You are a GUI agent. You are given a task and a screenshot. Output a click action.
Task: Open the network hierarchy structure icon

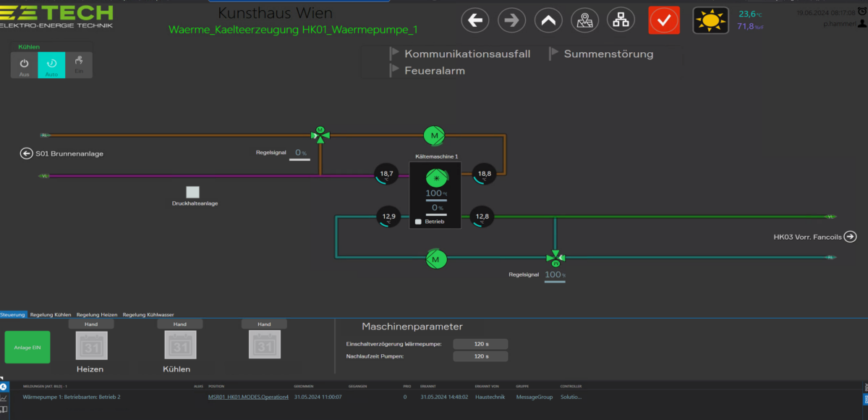pyautogui.click(x=621, y=20)
